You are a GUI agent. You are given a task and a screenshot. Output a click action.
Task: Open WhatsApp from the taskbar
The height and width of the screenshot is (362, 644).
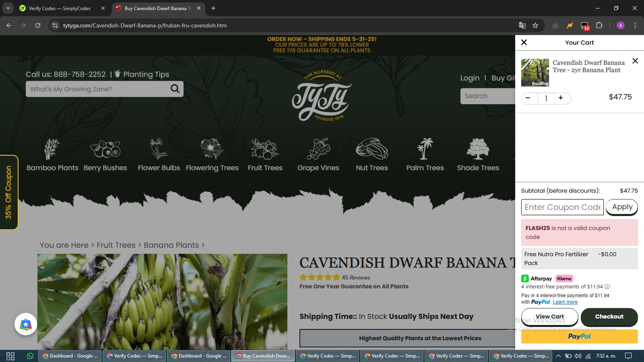pos(30,356)
